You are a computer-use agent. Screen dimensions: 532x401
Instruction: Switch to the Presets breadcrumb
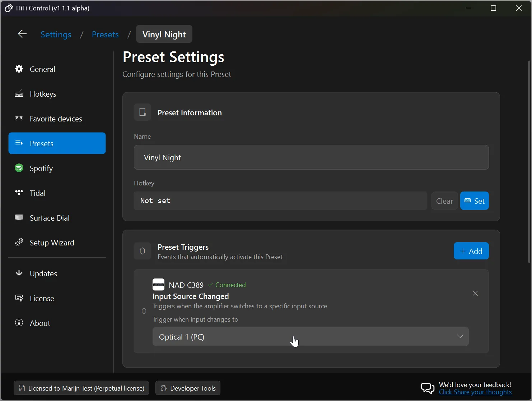point(105,34)
